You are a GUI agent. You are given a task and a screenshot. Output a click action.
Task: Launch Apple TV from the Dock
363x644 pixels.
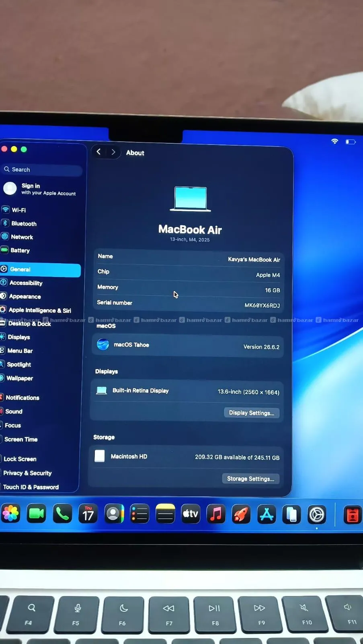pos(191,514)
